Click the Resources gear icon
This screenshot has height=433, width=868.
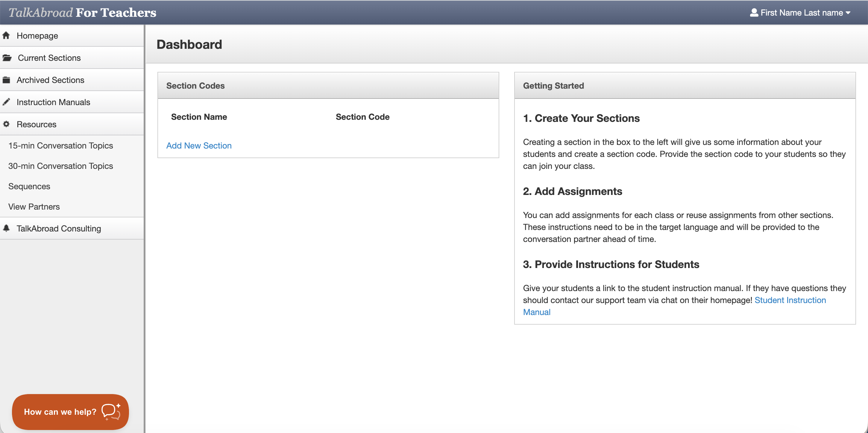click(x=6, y=124)
